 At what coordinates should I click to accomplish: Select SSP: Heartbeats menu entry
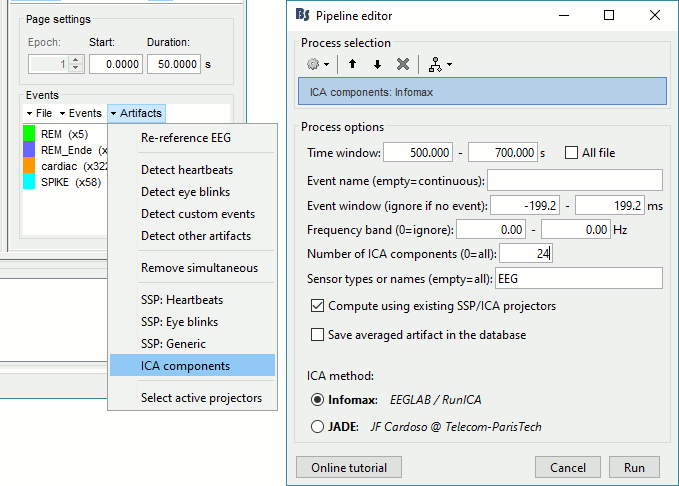coord(181,300)
